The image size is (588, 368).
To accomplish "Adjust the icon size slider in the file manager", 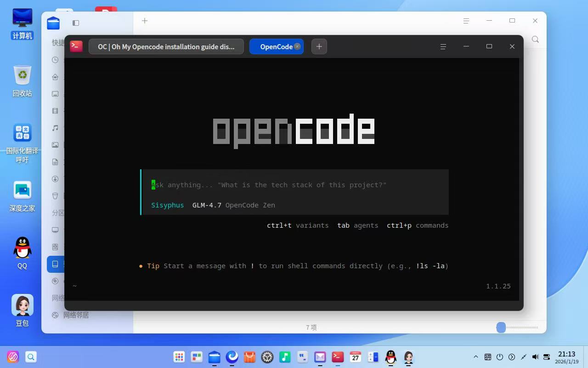I will pyautogui.click(x=501, y=328).
